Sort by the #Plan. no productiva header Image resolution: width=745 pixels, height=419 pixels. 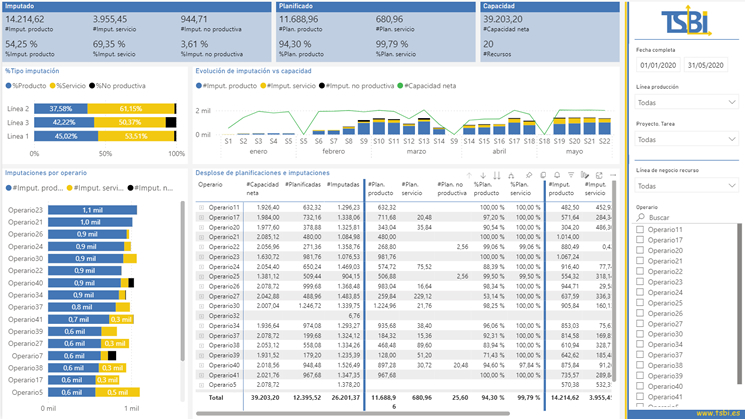[451, 189]
